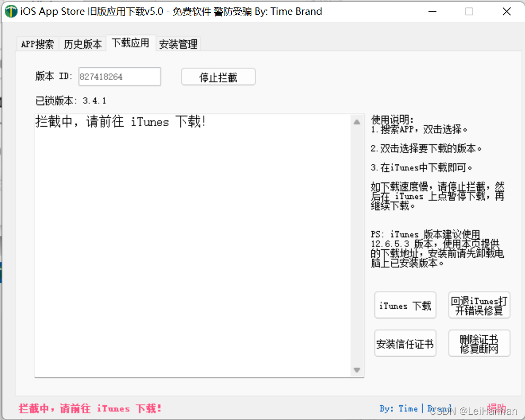Click the log scrollbar down arrow
The image size is (525, 420).
(357, 370)
